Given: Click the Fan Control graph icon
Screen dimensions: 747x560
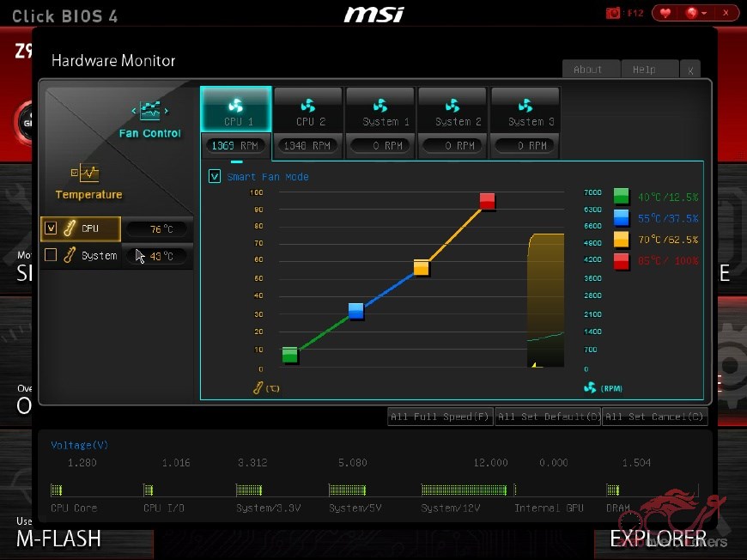Looking at the screenshot, I should point(150,111).
